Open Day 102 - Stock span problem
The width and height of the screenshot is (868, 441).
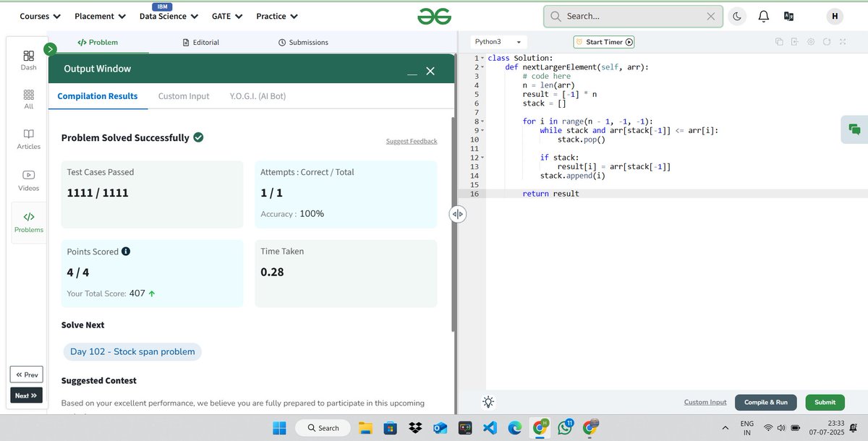[x=132, y=351]
